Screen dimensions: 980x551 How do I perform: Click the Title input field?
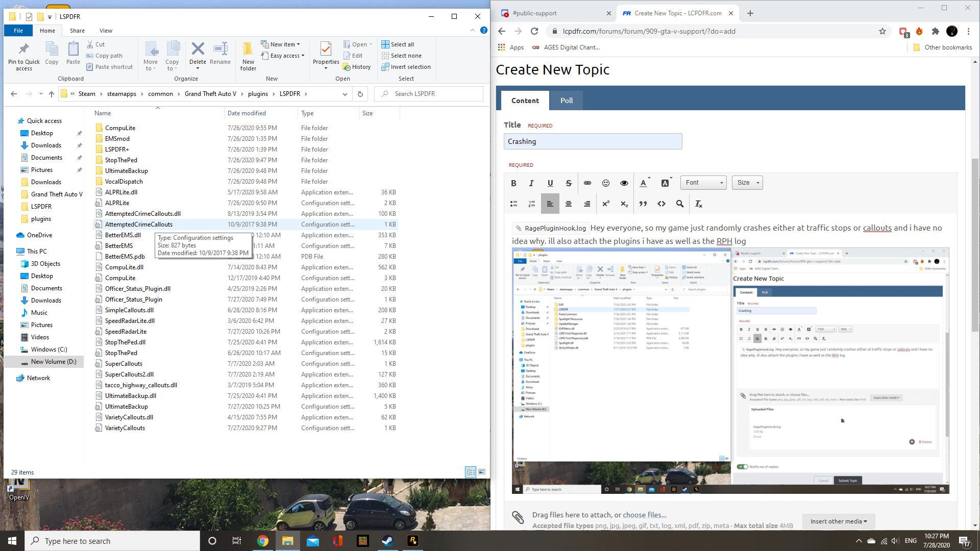(593, 141)
